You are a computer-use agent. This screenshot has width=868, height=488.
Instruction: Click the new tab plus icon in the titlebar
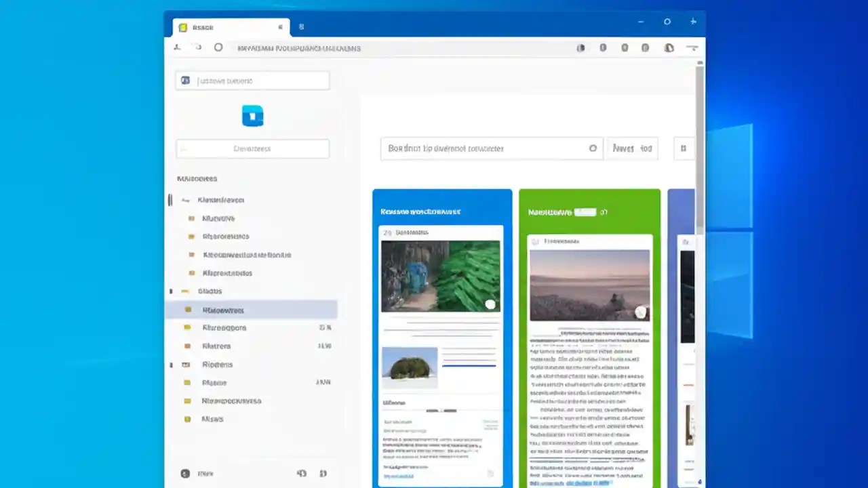pyautogui.click(x=693, y=21)
